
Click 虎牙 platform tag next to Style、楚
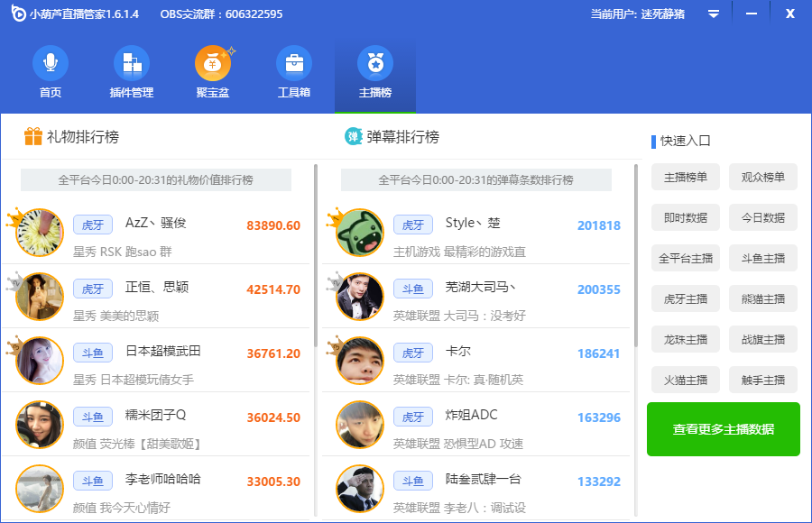click(x=413, y=225)
